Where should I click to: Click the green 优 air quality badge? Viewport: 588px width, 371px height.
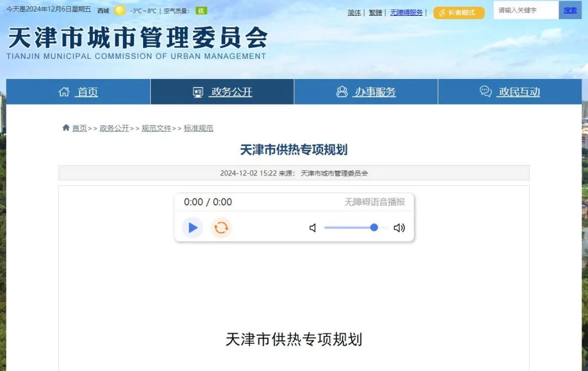coord(200,10)
